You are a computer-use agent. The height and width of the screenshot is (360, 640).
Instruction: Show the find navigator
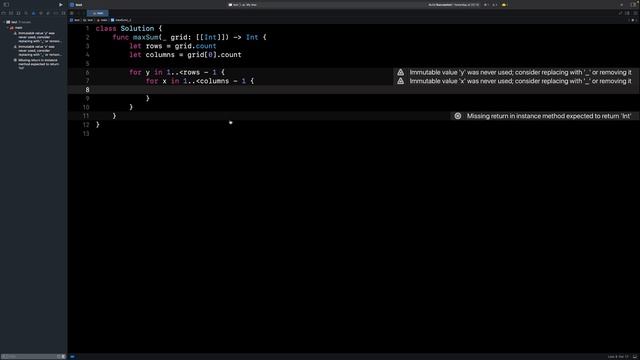coord(26,13)
